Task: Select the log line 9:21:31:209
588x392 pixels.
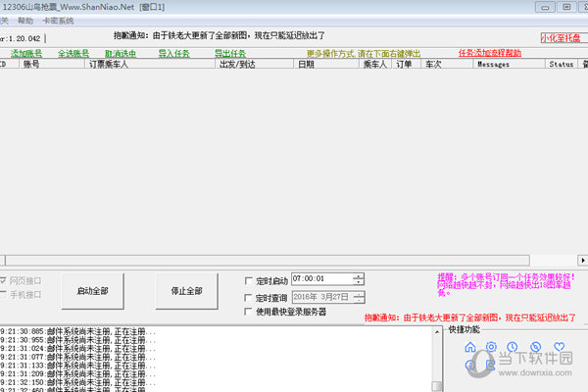Action: click(77, 374)
